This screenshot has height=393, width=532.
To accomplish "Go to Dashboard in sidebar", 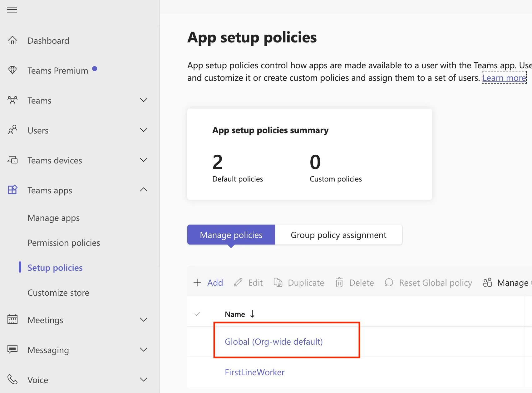I will [x=48, y=41].
